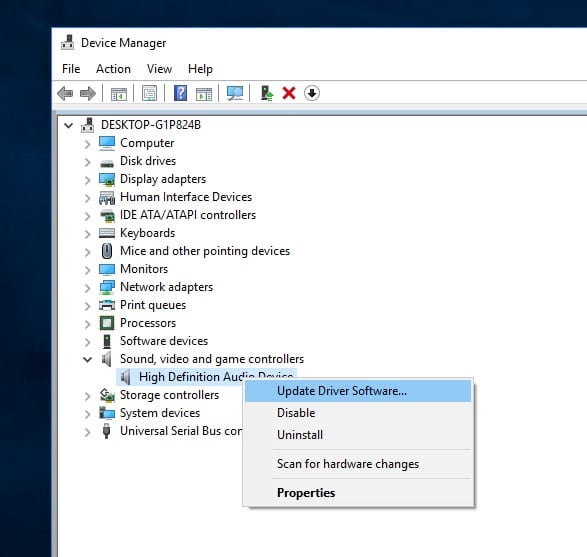Click the DESKTOP-G1P824B computer icon
587x557 pixels.
[x=88, y=125]
